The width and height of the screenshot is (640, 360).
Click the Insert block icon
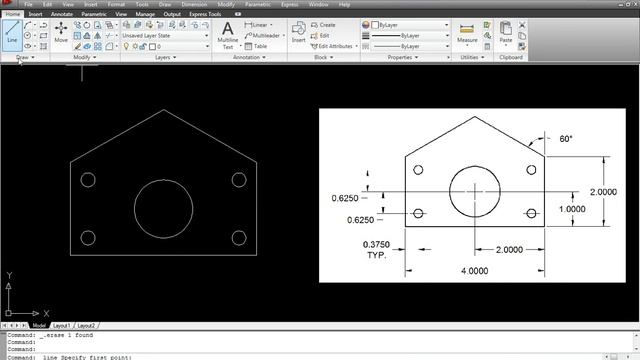(x=298, y=32)
